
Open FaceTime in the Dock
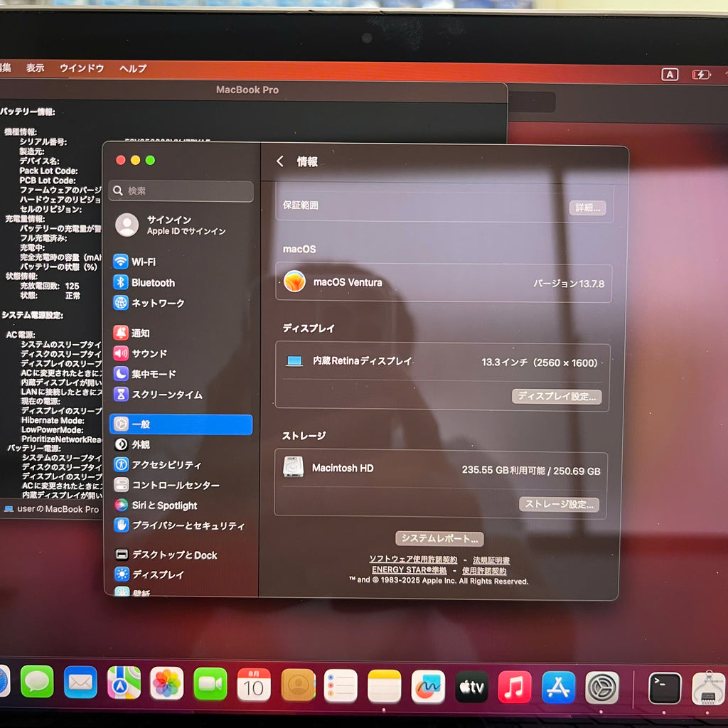210,684
